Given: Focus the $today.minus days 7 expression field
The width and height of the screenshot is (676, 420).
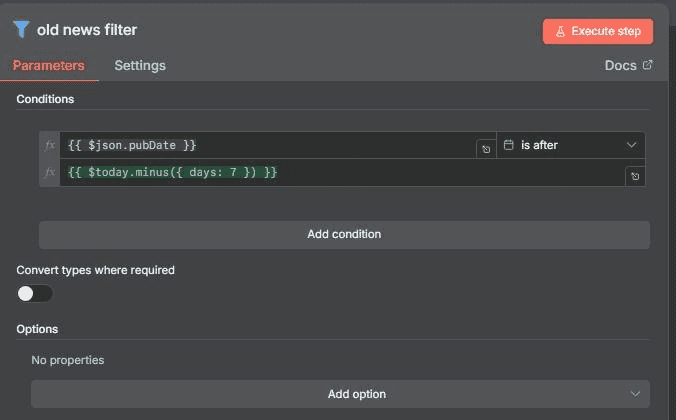Looking at the screenshot, I should click(x=340, y=173).
